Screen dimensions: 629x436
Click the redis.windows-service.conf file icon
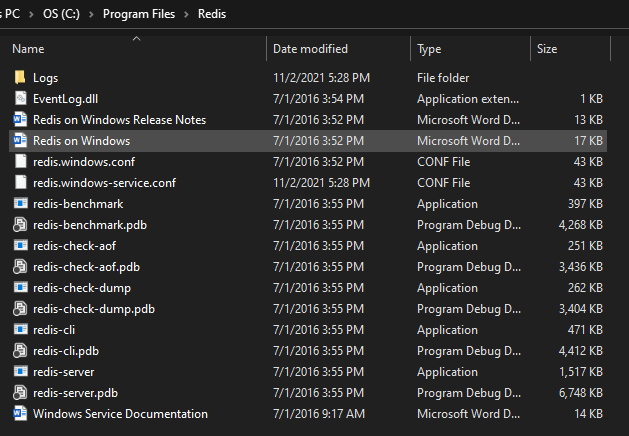[20, 183]
